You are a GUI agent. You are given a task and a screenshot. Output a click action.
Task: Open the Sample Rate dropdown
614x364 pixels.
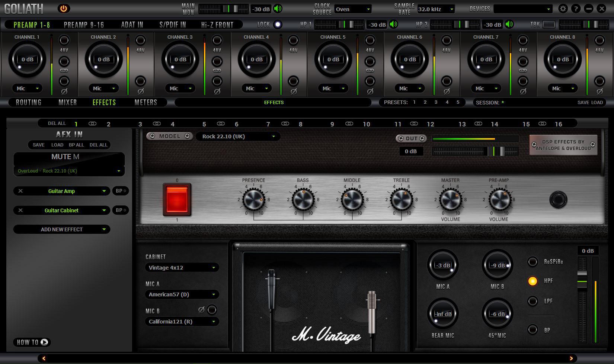pos(436,9)
